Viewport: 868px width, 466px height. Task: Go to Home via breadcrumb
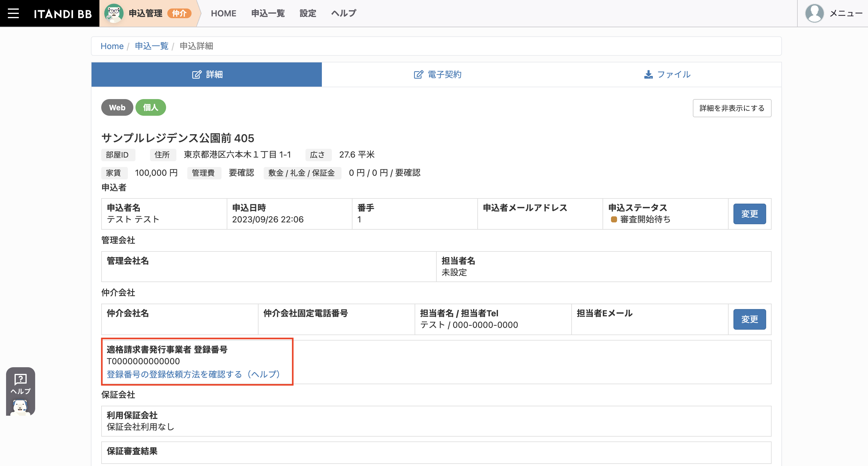[112, 46]
